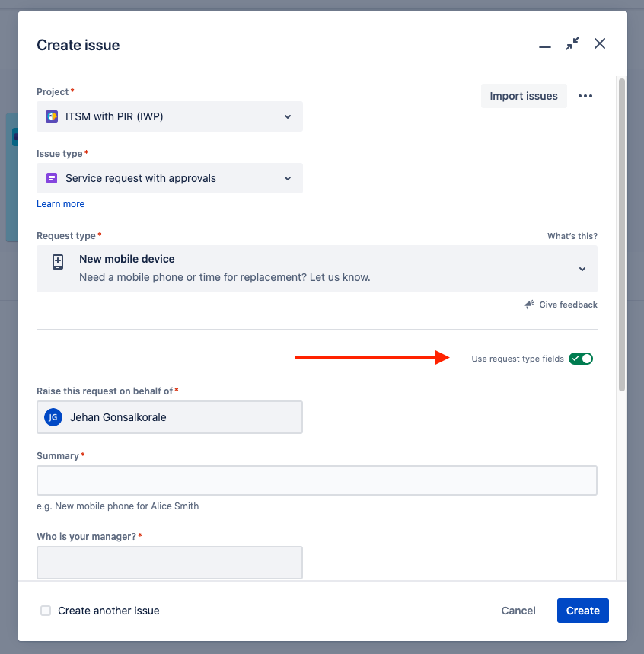The image size is (644, 654).
Task: Click the Create another issue label
Action: tap(108, 611)
